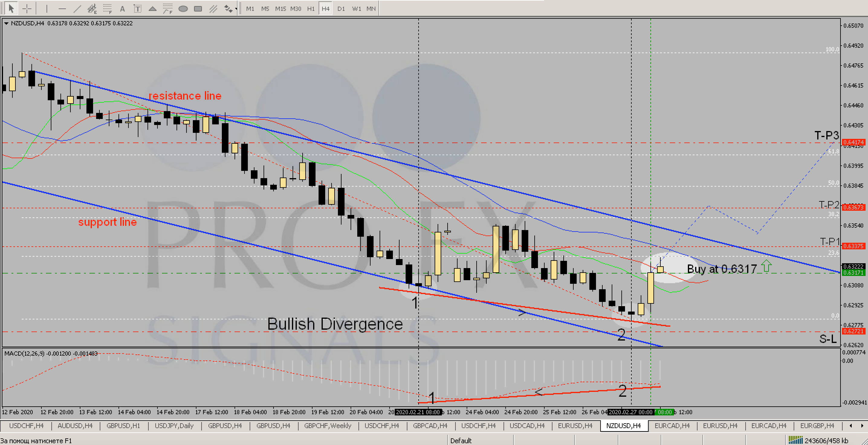
Task: Enable the D1 daily timeframe
Action: click(341, 8)
